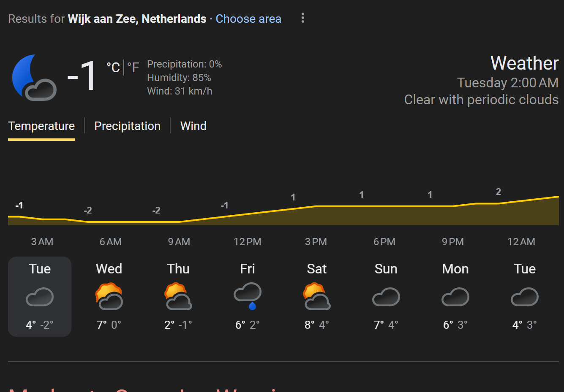
Task: Select the last Tue forecast day
Action: click(x=525, y=296)
